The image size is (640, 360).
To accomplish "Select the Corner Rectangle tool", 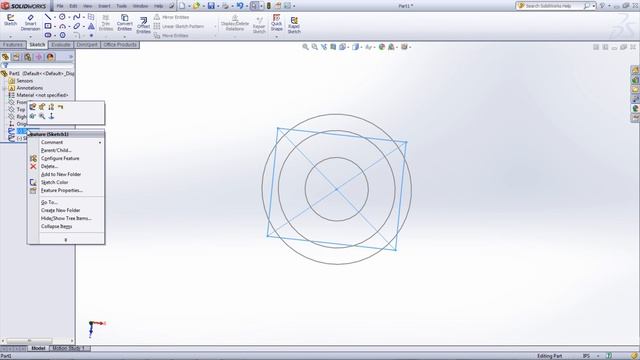I will point(48,26).
